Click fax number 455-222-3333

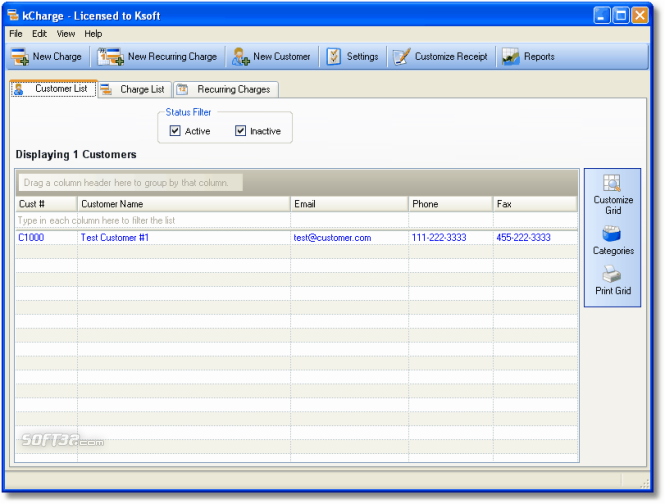coord(523,238)
